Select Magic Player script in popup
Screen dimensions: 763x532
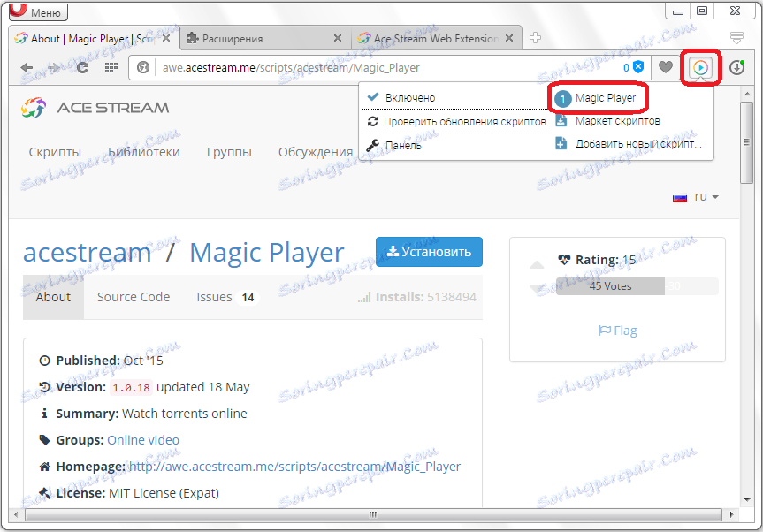606,98
